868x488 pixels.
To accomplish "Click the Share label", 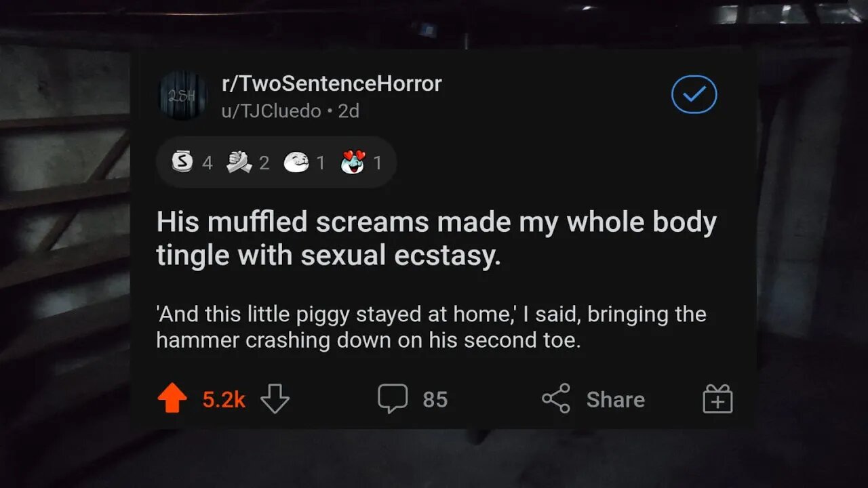I will [x=615, y=399].
